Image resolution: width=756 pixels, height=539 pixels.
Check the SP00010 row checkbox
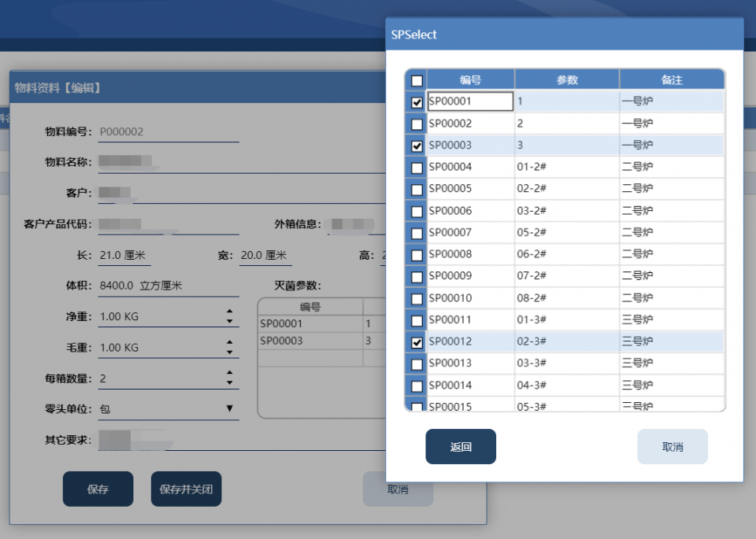click(417, 299)
